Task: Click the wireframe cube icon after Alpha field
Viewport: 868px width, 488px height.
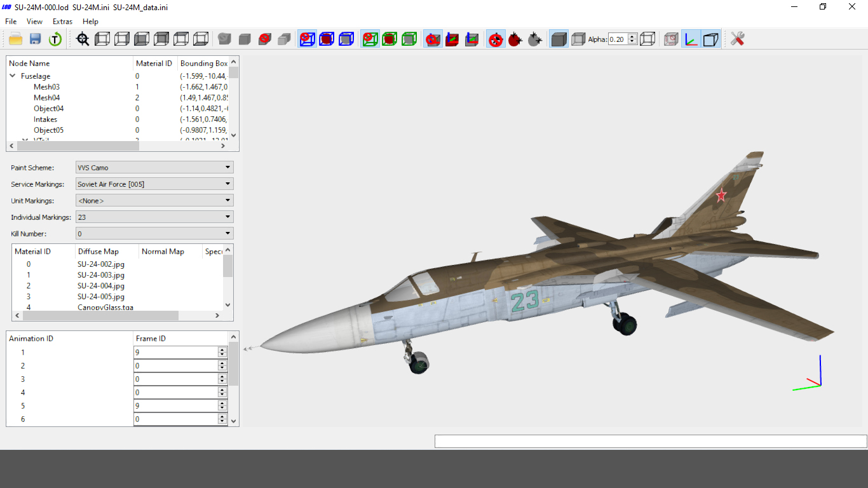Action: pyautogui.click(x=648, y=39)
